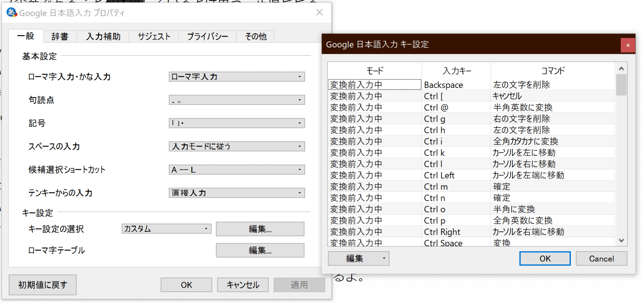Open the スペースの入力 dropdown

point(237,146)
